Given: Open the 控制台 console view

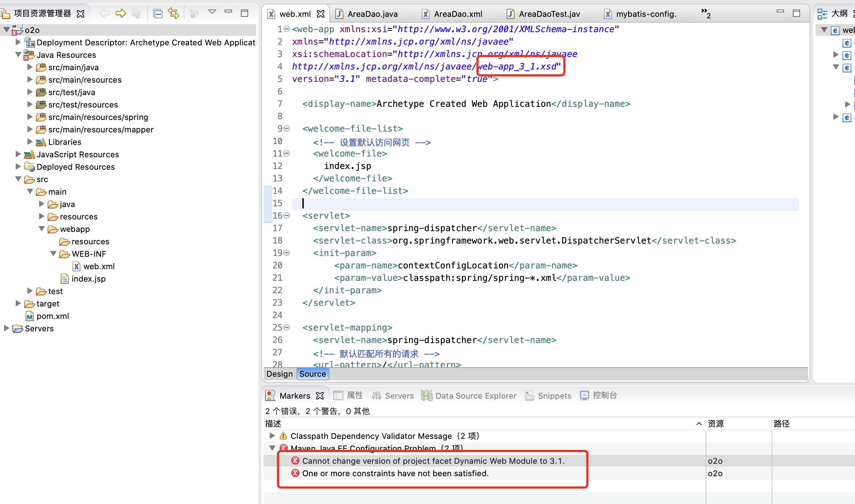Looking at the screenshot, I should (x=605, y=395).
